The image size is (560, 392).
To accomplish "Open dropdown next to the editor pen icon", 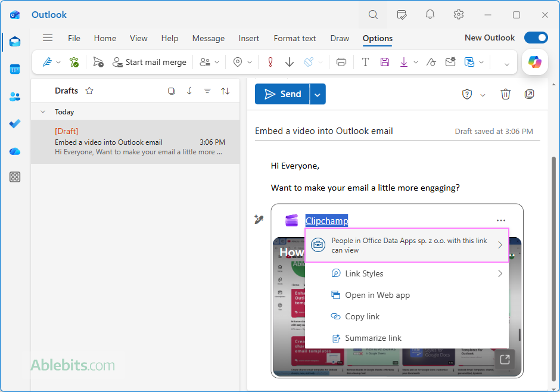I will coord(58,63).
